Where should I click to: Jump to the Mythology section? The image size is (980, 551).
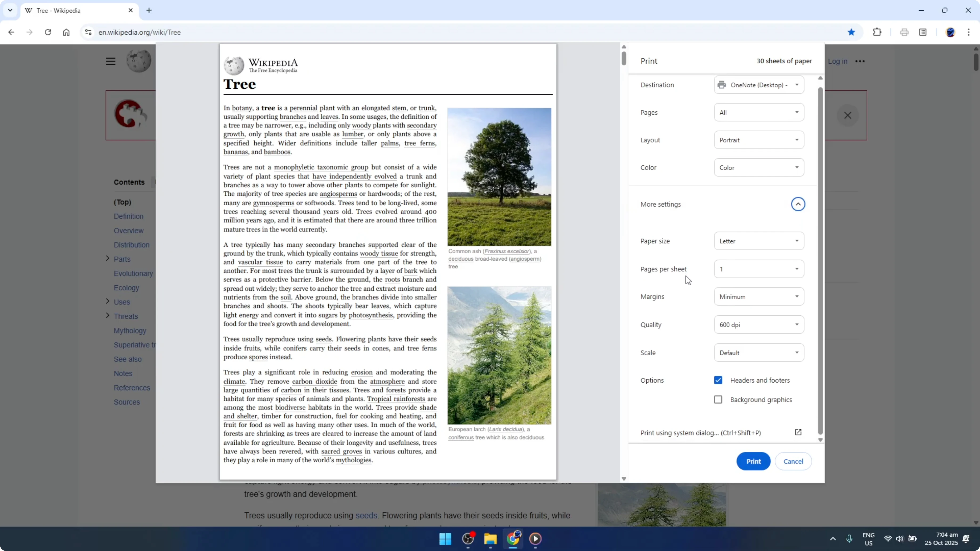tap(130, 331)
